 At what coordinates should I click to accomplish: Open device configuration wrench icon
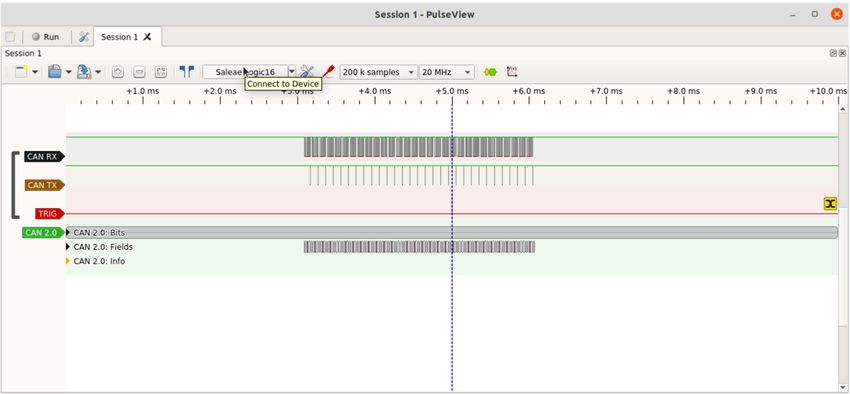pos(307,72)
